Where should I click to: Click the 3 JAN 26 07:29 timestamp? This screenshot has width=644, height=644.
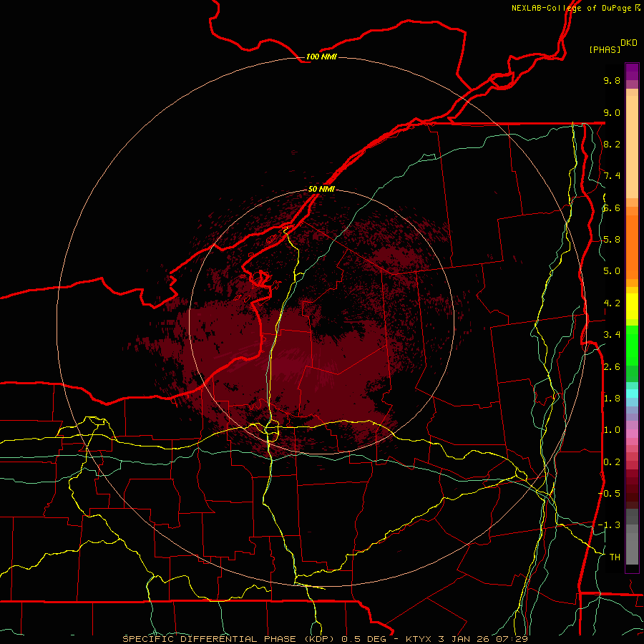[482, 639]
